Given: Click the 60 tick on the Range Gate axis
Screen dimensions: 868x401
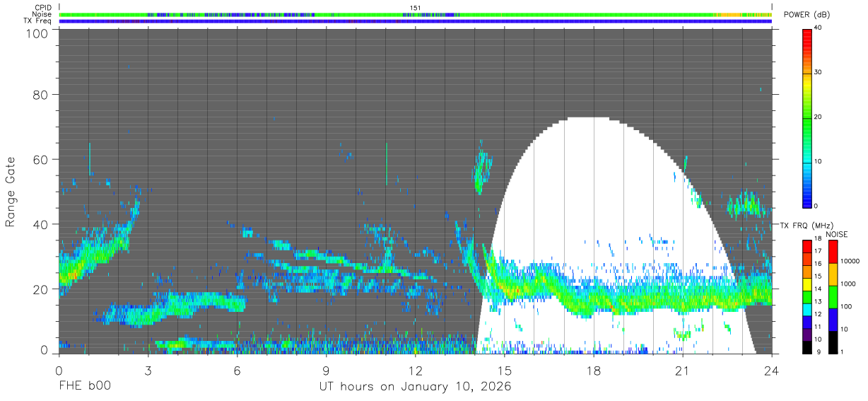Looking at the screenshot, I should click(x=42, y=159).
